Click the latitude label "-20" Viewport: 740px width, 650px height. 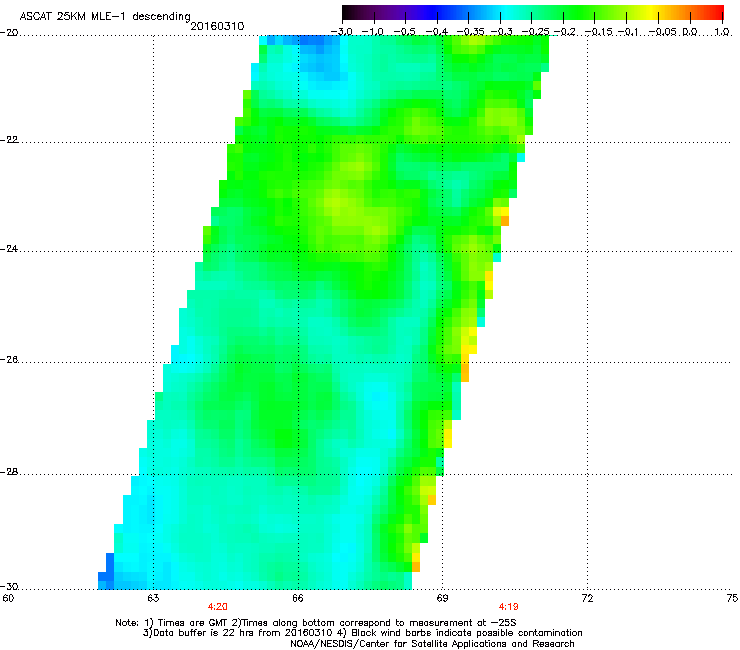click(x=9, y=33)
